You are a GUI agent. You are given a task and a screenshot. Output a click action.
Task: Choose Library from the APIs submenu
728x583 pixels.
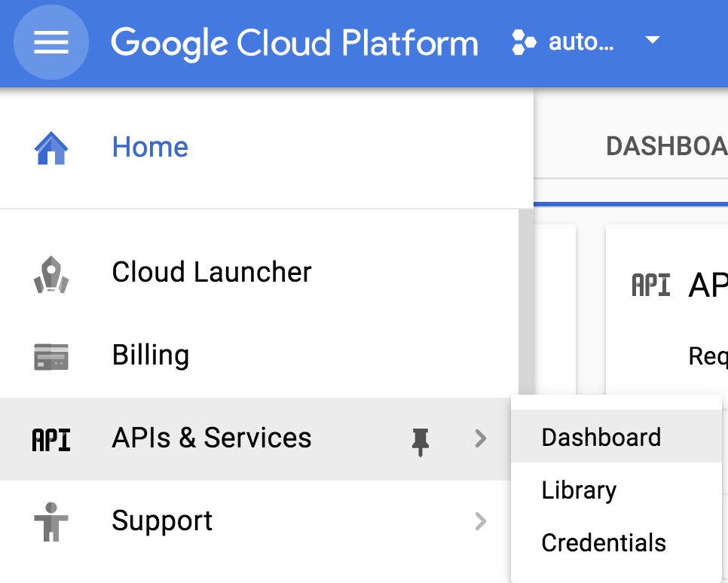579,490
